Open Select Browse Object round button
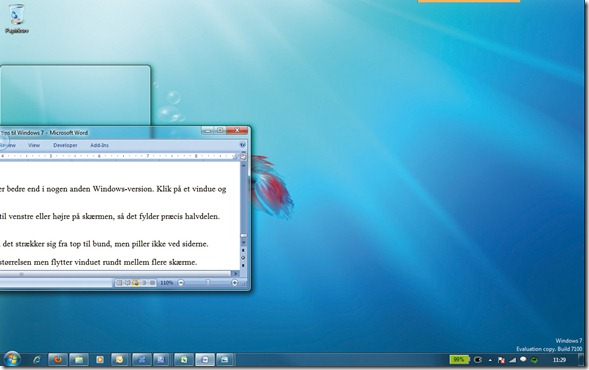 (243, 258)
